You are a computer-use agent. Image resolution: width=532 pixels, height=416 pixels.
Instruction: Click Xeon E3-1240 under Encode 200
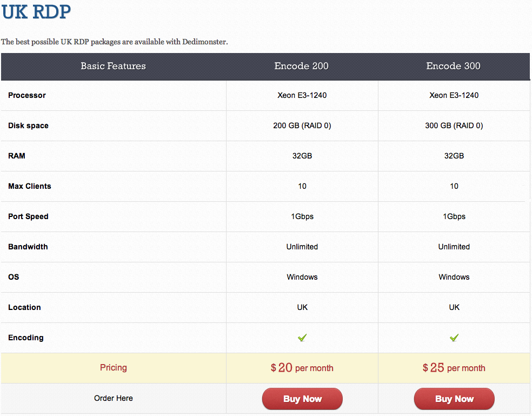tap(302, 95)
